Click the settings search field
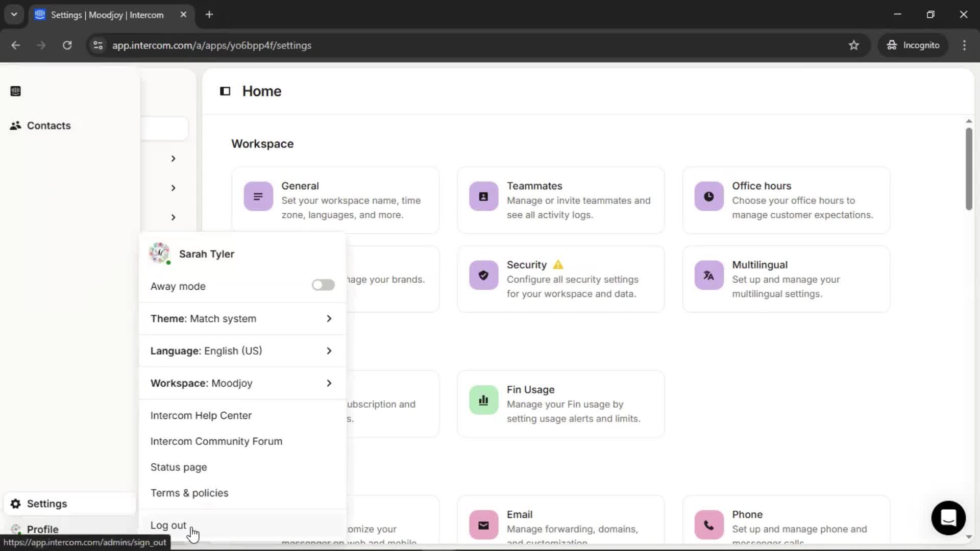Image resolution: width=980 pixels, height=551 pixels. click(x=164, y=129)
